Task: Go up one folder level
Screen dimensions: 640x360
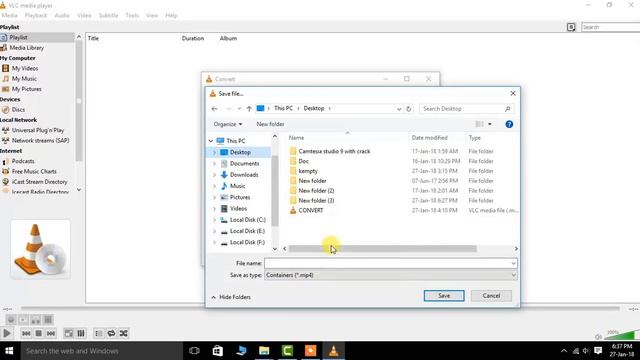Action: coord(249,109)
